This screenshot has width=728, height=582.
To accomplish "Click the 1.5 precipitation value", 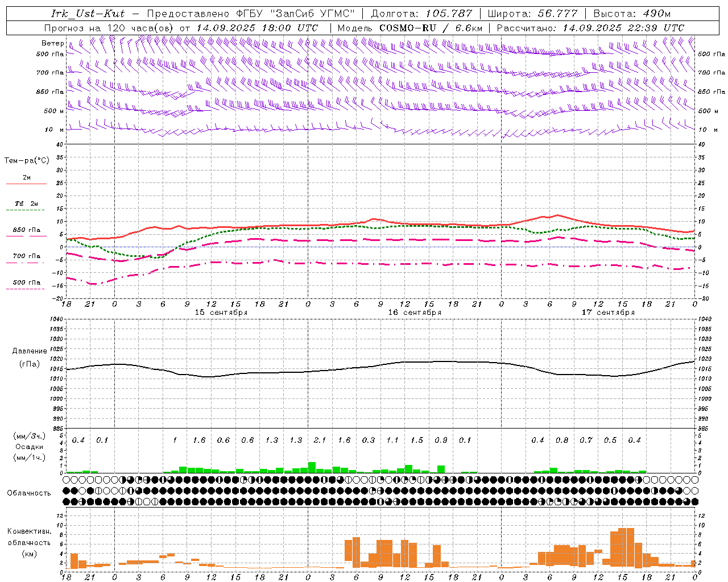I will pos(417,440).
